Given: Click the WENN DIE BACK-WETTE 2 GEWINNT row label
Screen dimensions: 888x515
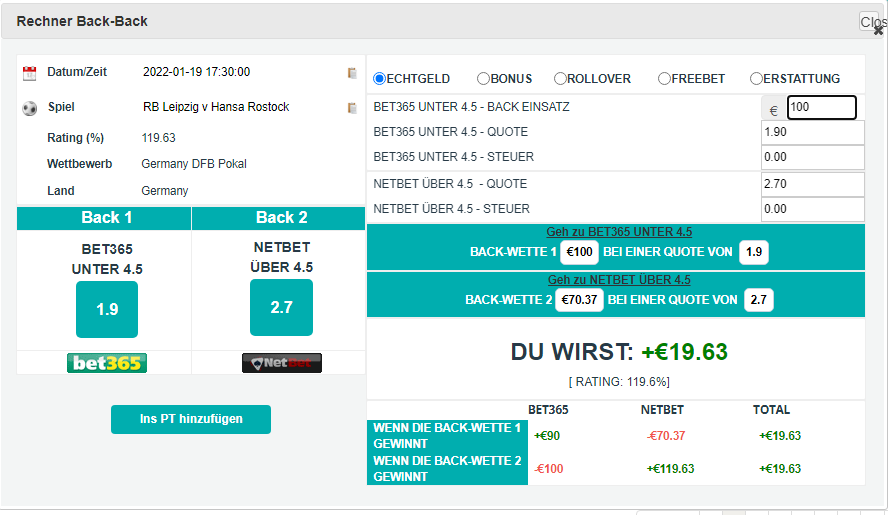Looking at the screenshot, I should pos(447,469).
